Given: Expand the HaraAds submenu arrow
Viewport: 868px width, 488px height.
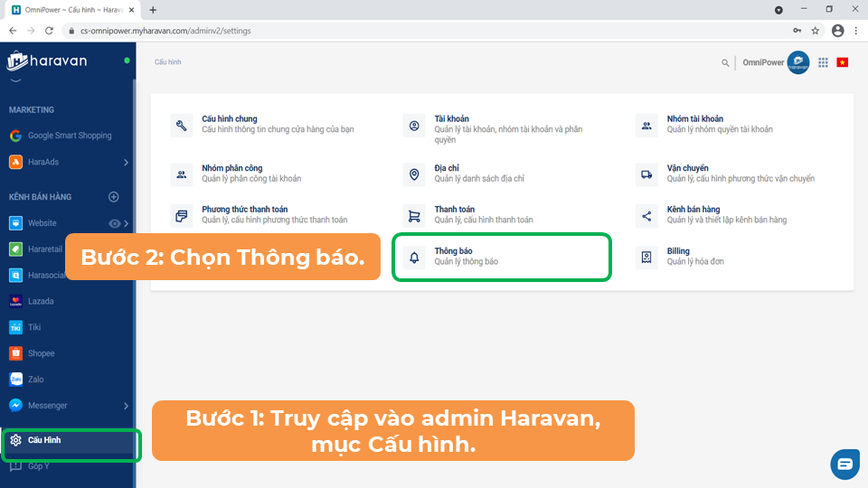Looking at the screenshot, I should pyautogui.click(x=126, y=163).
